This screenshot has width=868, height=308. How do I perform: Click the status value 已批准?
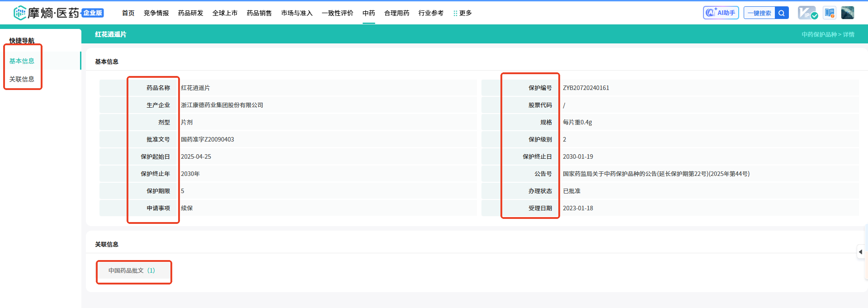[x=571, y=191]
